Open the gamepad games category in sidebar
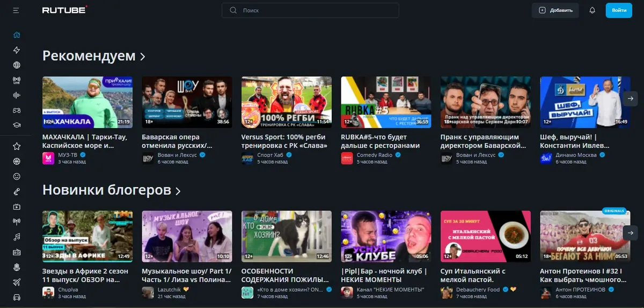 click(17, 110)
